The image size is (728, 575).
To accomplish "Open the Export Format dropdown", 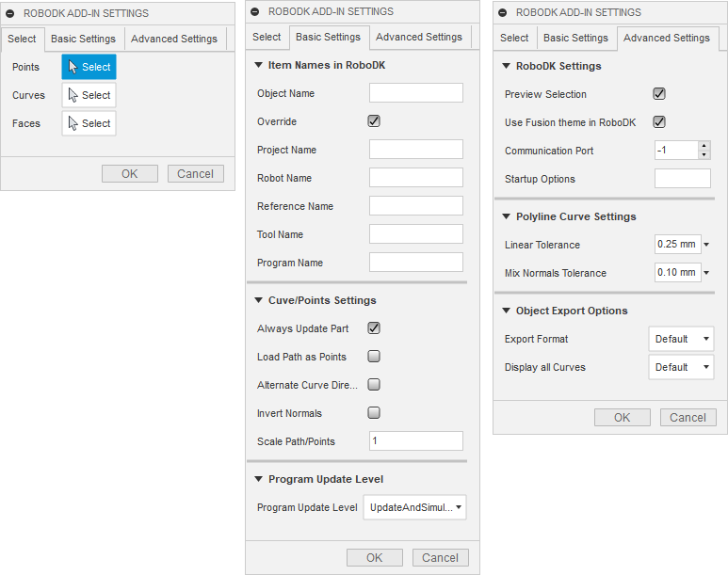I will point(681,339).
